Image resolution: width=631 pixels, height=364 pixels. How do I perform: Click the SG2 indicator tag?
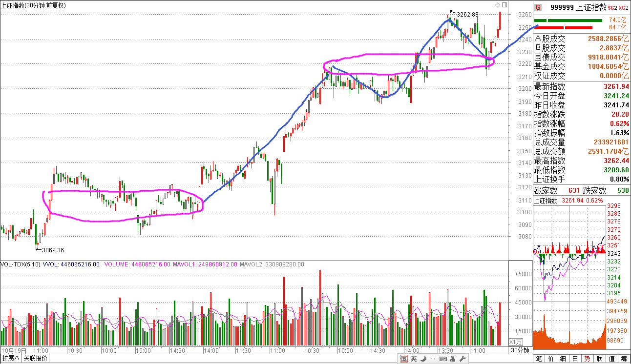pos(612,8)
